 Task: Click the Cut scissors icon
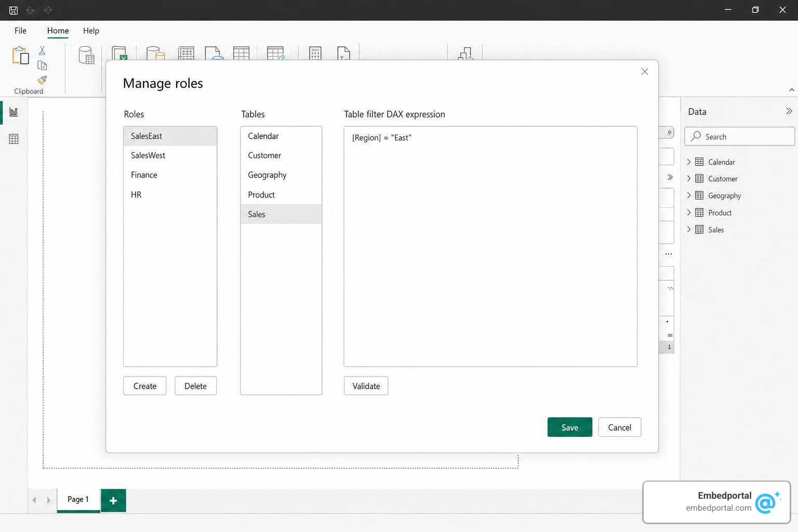[x=42, y=50]
